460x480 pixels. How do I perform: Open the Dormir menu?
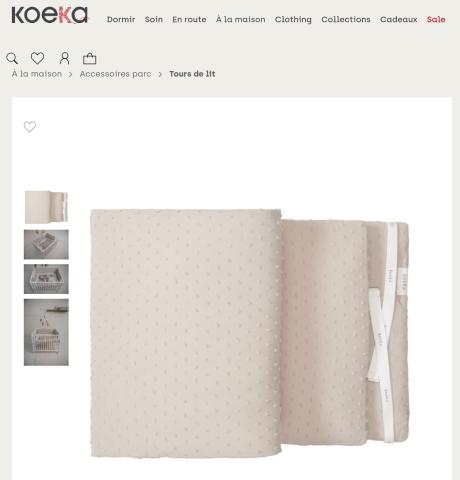click(121, 19)
